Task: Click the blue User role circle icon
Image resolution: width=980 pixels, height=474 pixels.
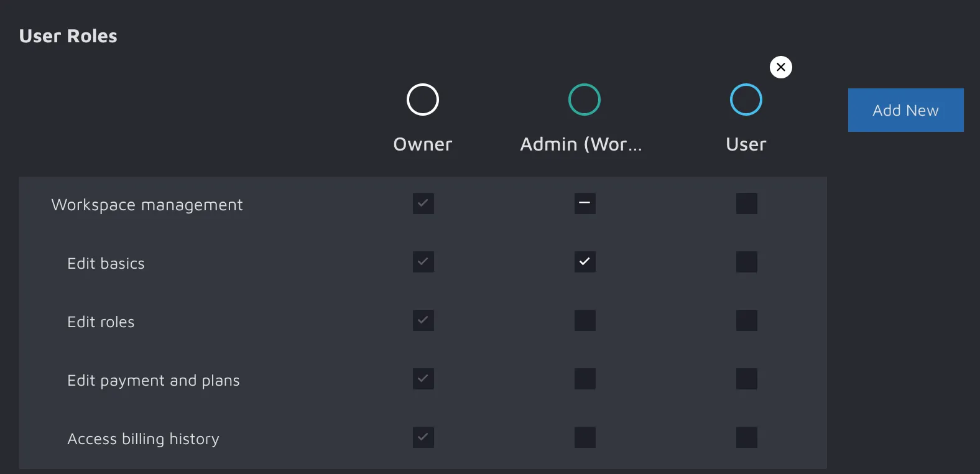Action: tap(746, 100)
